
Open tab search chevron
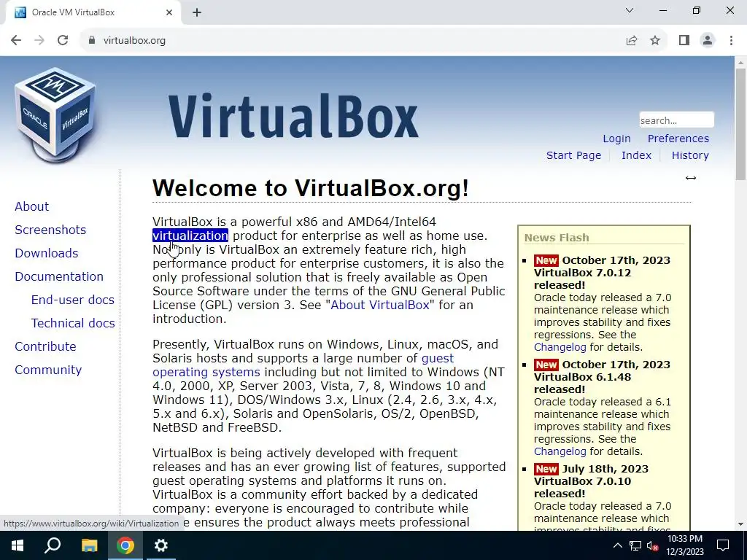(630, 10)
